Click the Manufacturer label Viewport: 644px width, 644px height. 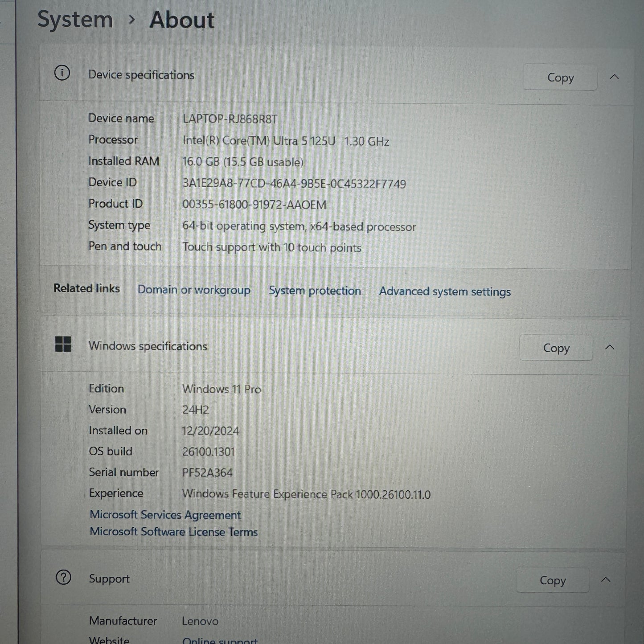(123, 620)
